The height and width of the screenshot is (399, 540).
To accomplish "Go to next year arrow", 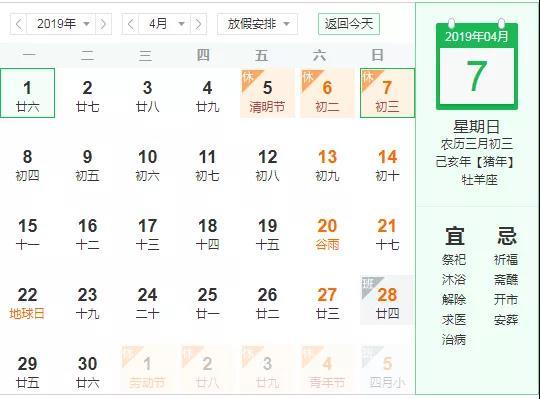I will coord(103,24).
